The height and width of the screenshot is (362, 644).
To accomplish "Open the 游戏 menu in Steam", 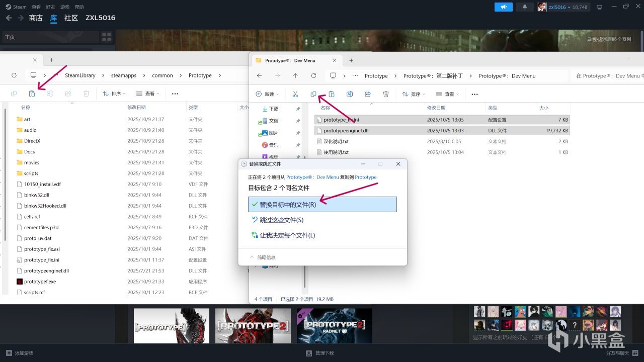I will pos(65,7).
